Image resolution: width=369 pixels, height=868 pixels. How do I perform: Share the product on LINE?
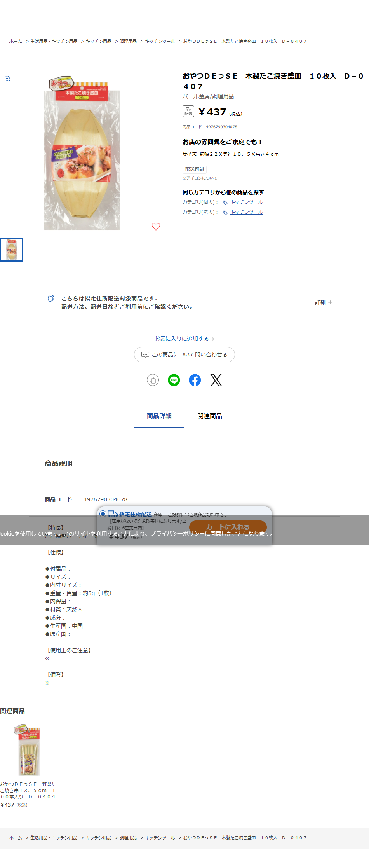tap(174, 380)
